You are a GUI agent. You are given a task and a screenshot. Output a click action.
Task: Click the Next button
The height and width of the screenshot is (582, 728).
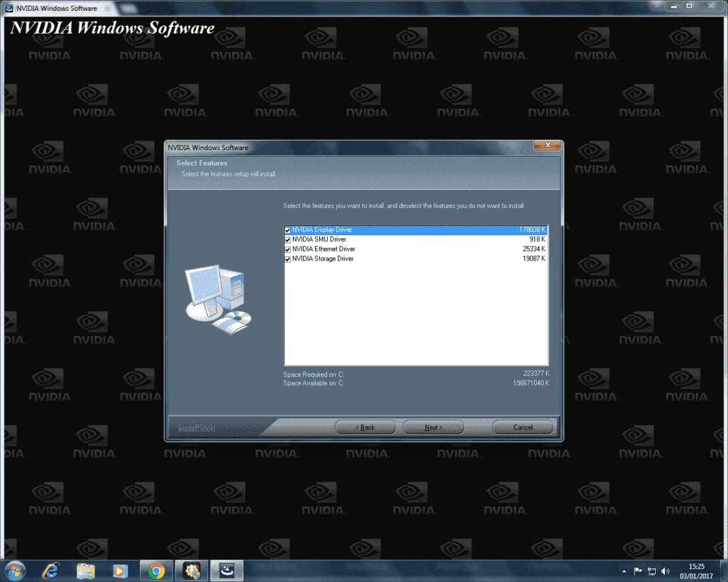pyautogui.click(x=433, y=427)
